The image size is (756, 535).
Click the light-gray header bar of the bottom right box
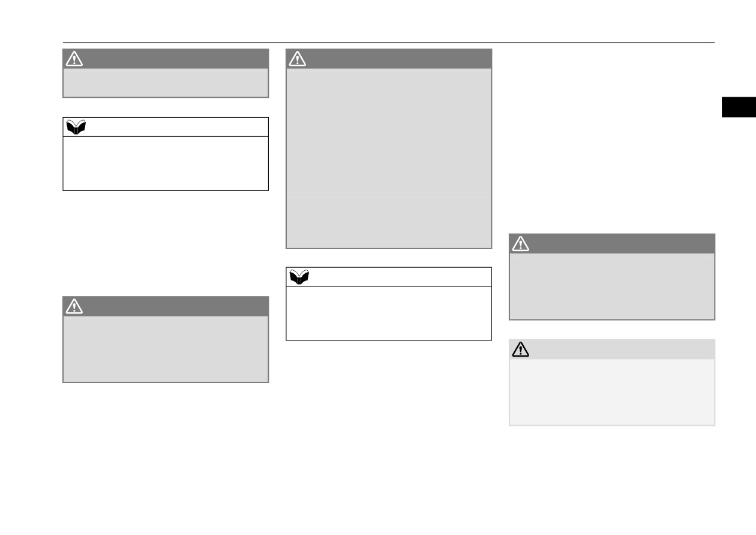coord(612,349)
